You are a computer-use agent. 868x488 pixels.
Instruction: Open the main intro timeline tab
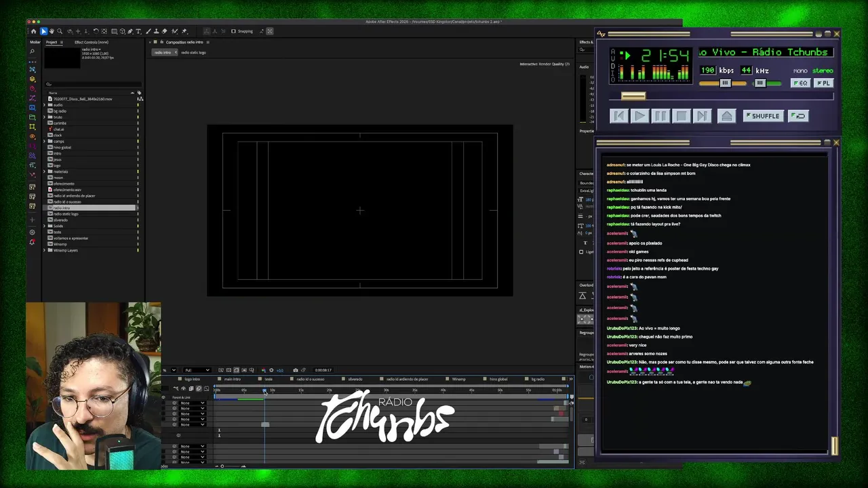[x=233, y=379]
